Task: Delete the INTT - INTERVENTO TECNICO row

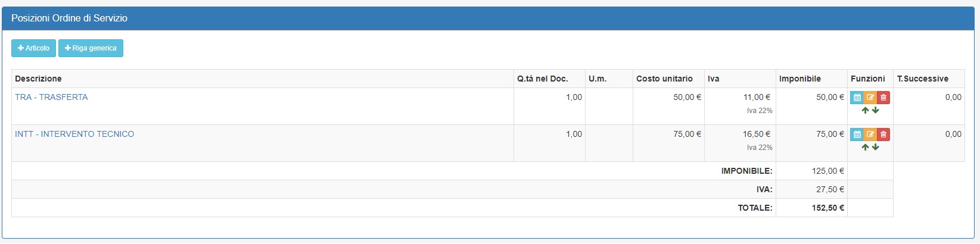Action: pos(883,134)
